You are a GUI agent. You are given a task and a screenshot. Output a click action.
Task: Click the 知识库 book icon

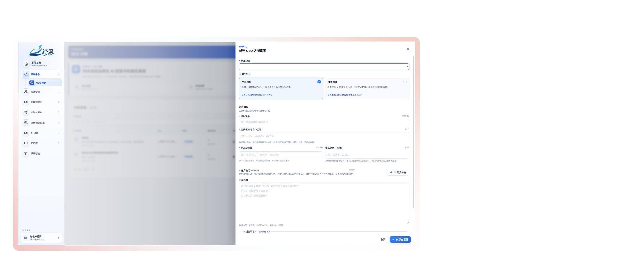26,143
